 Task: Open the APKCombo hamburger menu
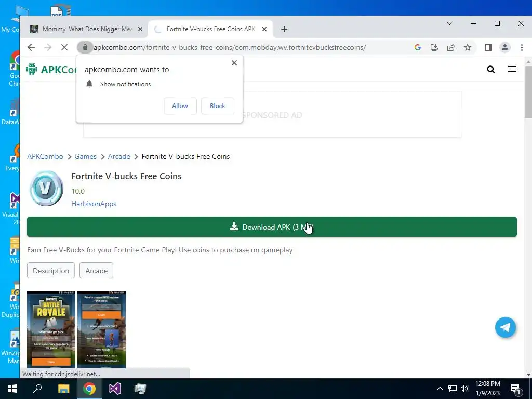coord(512,69)
